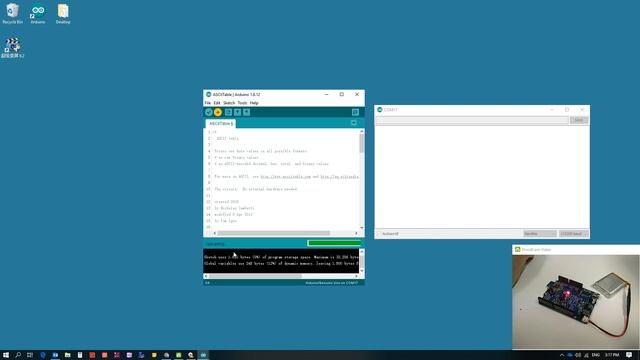This screenshot has width=640, height=360.
Task: Click the green upload progress bar
Action: coord(334,243)
